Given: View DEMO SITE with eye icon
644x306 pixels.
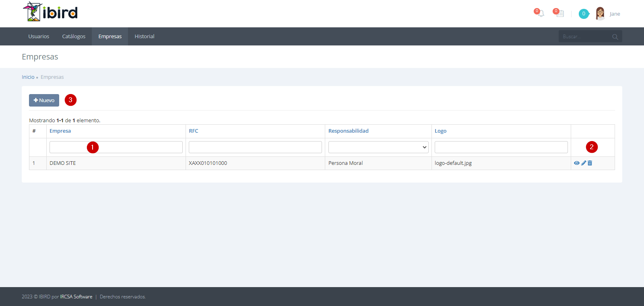Looking at the screenshot, I should tap(577, 163).
